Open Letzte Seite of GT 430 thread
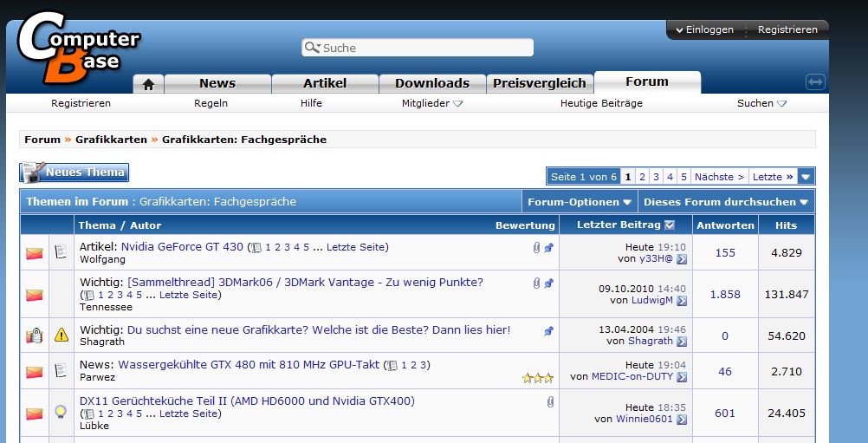Image resolution: width=868 pixels, height=443 pixels. (x=356, y=248)
